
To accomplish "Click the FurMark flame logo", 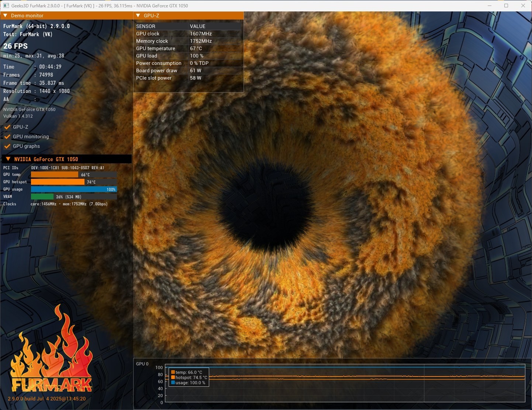I will pos(52,348).
